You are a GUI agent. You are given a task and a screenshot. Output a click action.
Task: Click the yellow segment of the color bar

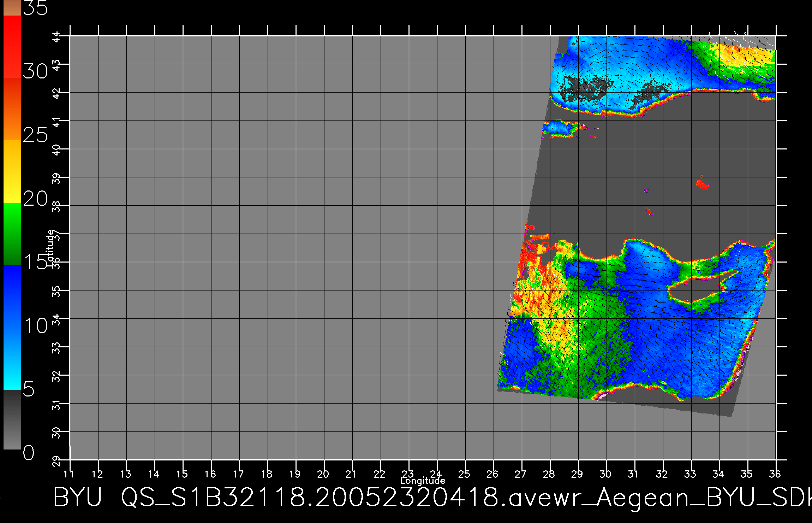click(x=12, y=172)
